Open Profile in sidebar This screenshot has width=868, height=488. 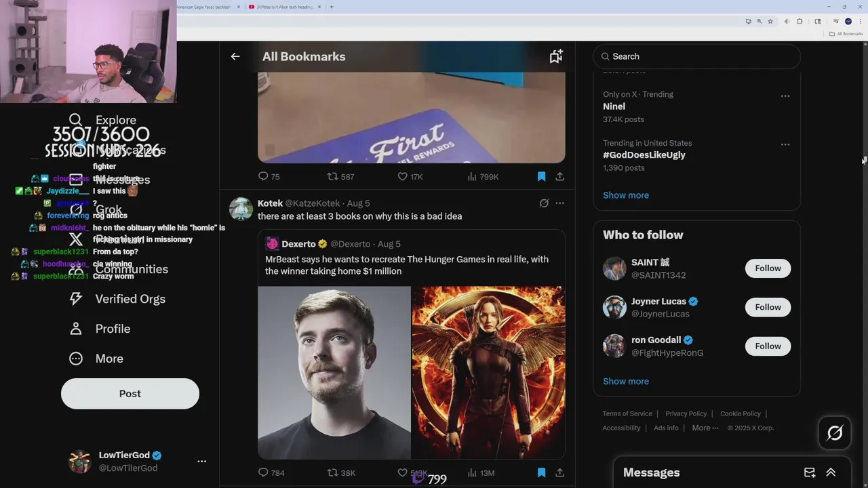click(100, 329)
